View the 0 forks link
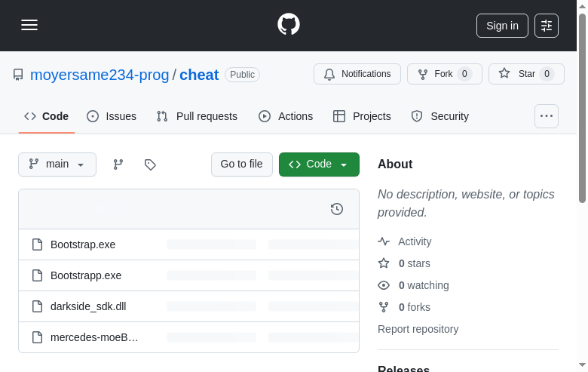588x372 pixels. [x=404, y=307]
